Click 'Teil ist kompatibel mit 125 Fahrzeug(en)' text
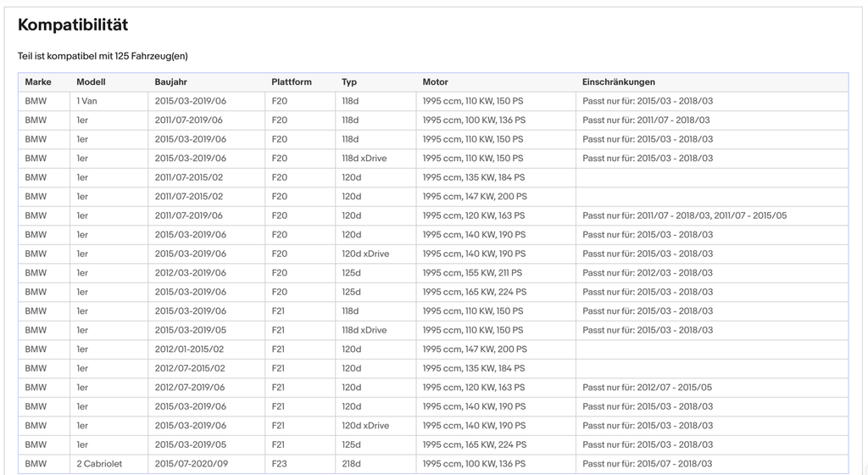The height and width of the screenshot is (475, 868). 103,56
